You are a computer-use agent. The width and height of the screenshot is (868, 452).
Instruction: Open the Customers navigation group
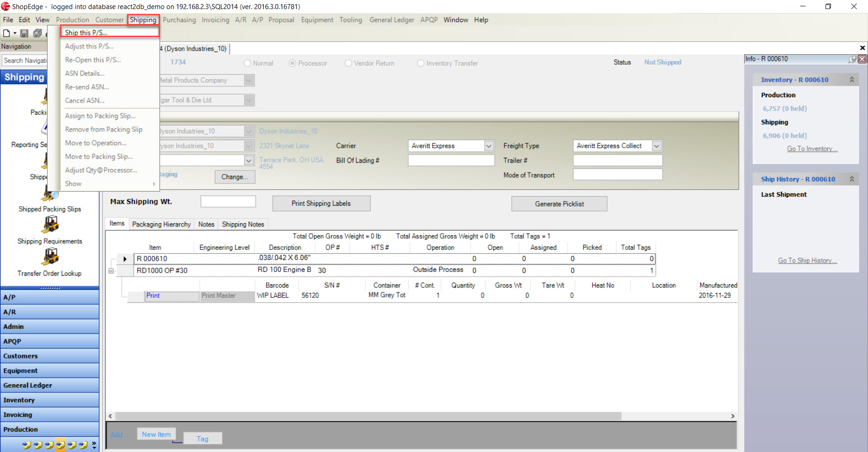[x=50, y=356]
